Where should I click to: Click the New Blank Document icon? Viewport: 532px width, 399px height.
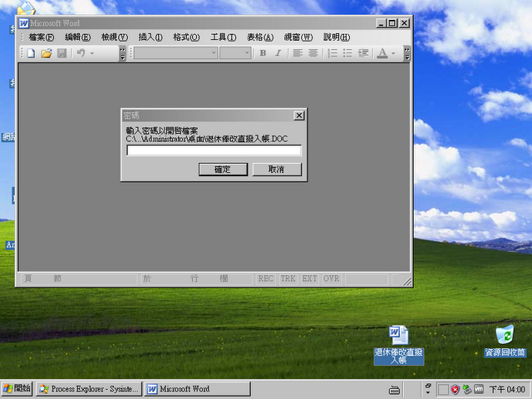[x=31, y=53]
